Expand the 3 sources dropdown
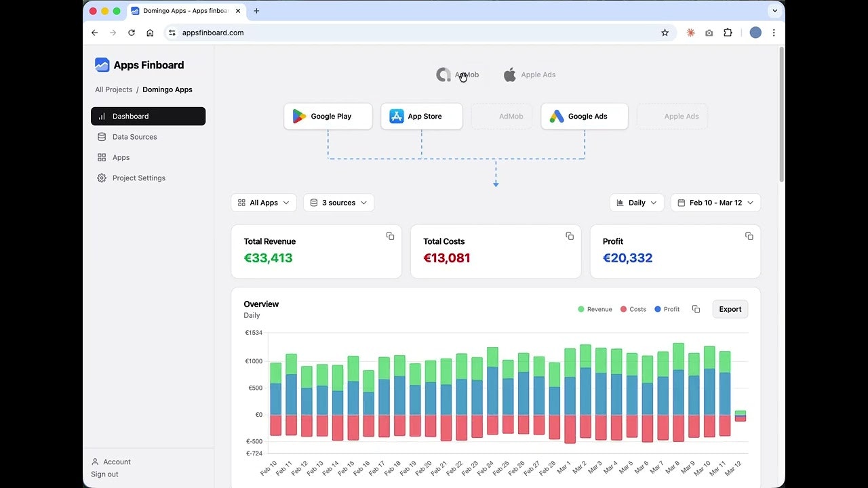The image size is (868, 488). click(338, 203)
